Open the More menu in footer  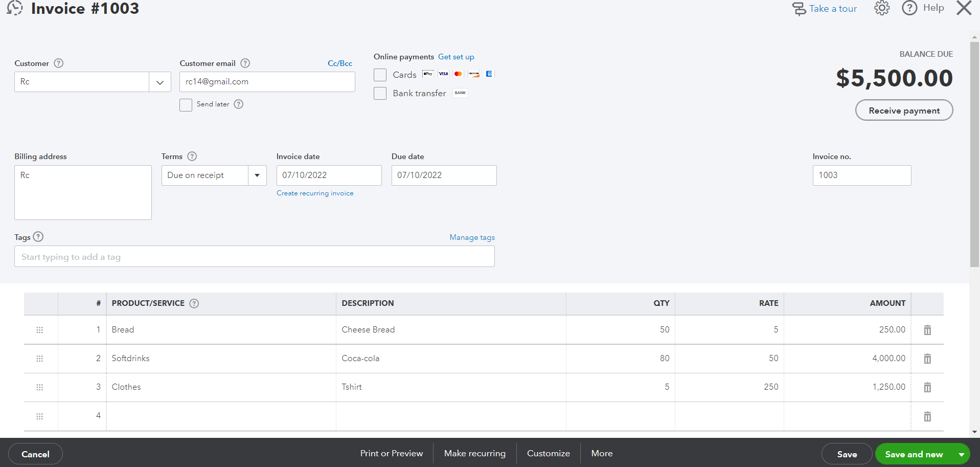pyautogui.click(x=602, y=453)
